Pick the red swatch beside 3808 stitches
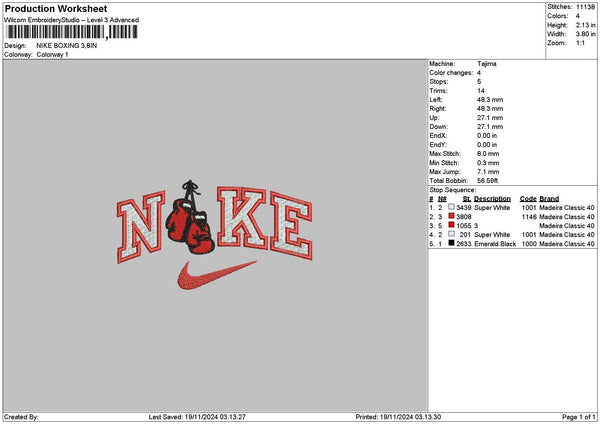This screenshot has width=600, height=424. point(452,216)
